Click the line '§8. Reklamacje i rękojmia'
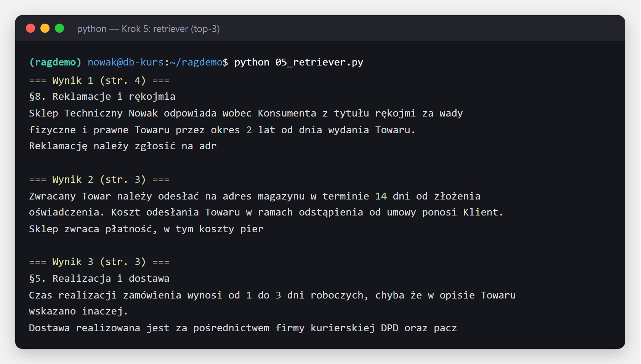641x364 pixels. point(102,97)
